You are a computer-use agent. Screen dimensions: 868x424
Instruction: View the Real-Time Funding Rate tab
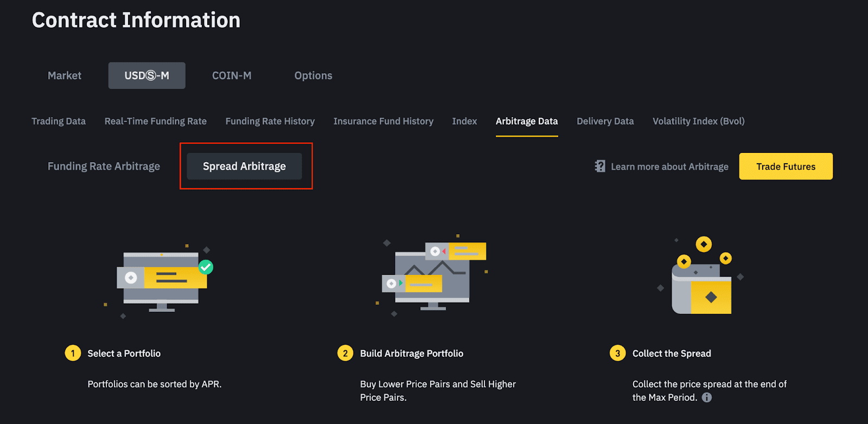click(x=156, y=121)
